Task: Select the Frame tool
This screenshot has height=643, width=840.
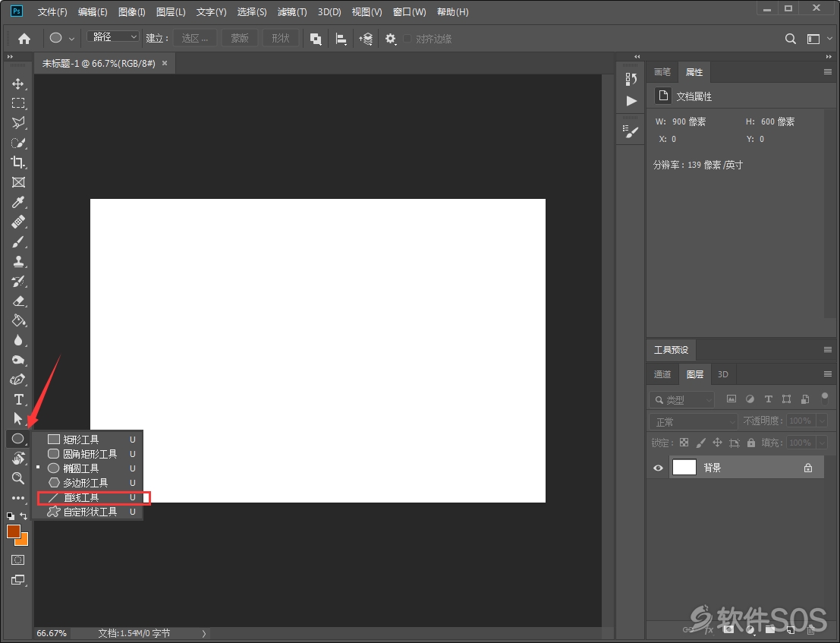Action: (18, 182)
